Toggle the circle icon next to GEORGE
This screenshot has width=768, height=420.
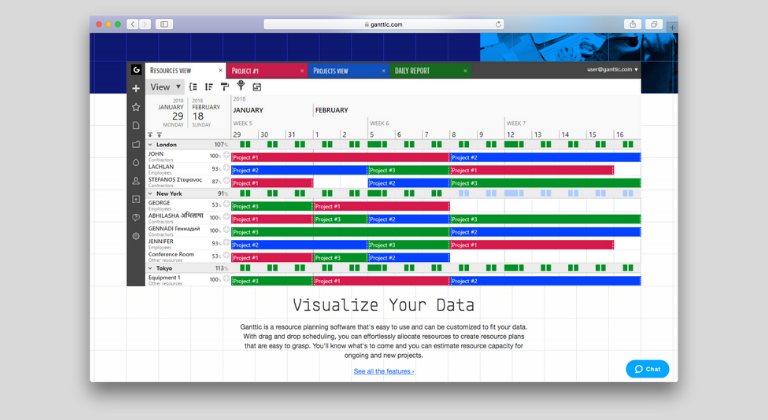point(226,205)
